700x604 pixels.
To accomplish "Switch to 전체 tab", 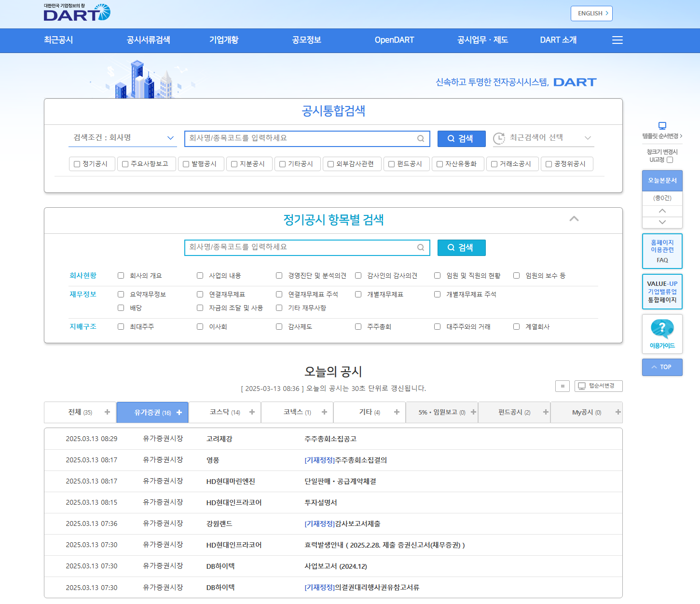I will tap(80, 412).
